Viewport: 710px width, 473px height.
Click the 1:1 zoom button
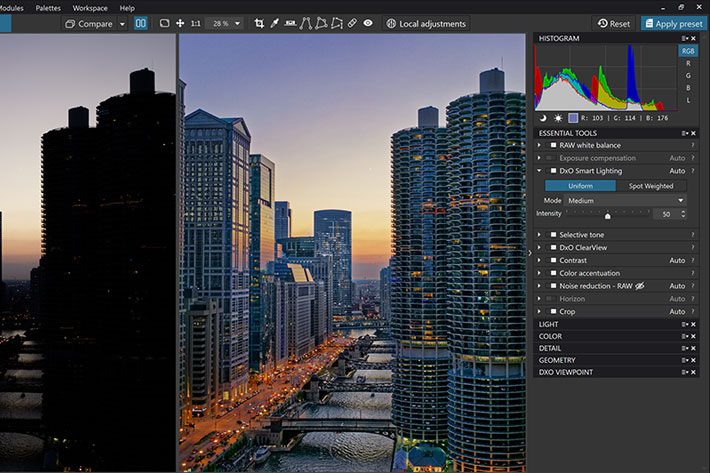[x=195, y=23]
